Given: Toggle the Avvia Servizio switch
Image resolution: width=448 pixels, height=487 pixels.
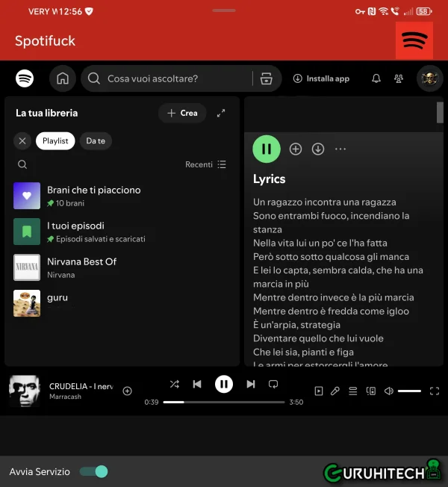Looking at the screenshot, I should click(x=94, y=472).
